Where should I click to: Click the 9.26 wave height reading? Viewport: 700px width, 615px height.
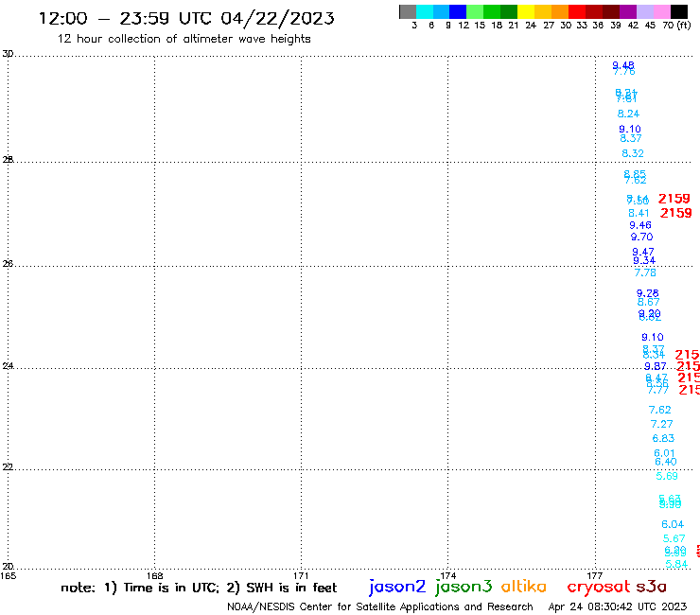(647, 293)
